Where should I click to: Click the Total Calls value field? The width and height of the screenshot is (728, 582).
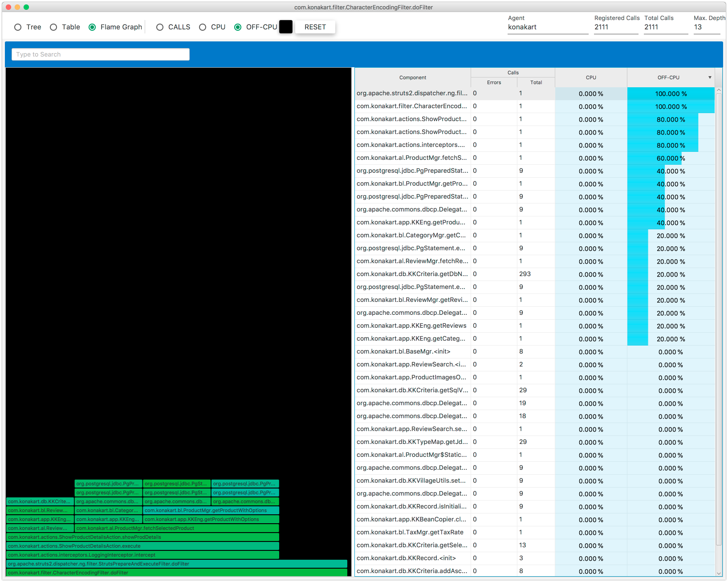pos(666,27)
